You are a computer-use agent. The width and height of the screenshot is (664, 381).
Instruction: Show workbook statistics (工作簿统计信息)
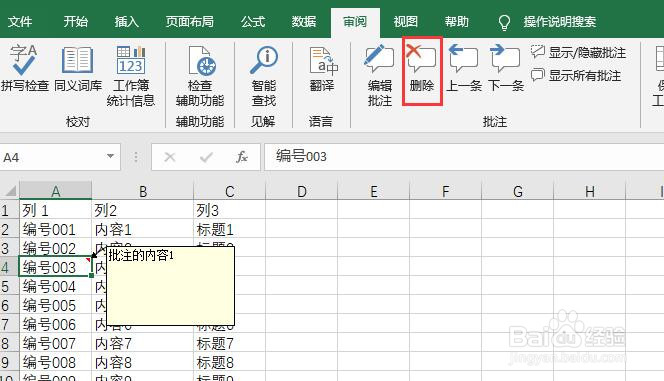coord(130,76)
